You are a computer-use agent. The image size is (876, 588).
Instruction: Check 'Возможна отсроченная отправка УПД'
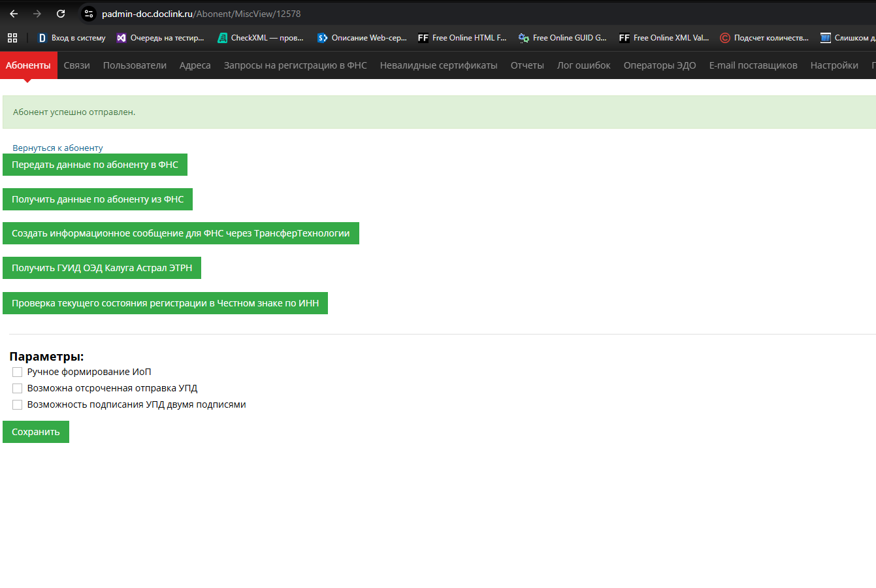(x=18, y=388)
